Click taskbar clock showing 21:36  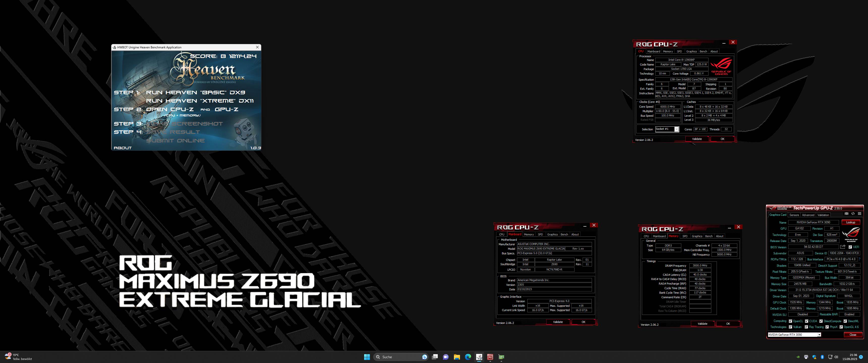[x=850, y=357]
